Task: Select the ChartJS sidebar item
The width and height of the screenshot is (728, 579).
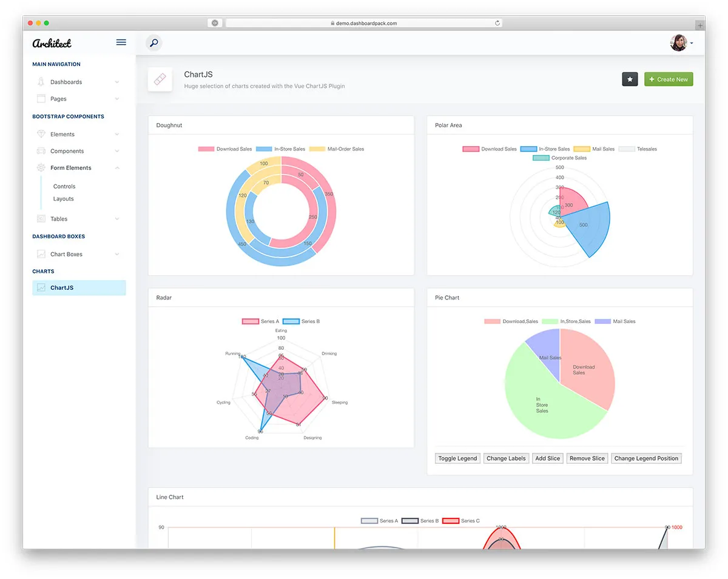Action: pos(79,288)
